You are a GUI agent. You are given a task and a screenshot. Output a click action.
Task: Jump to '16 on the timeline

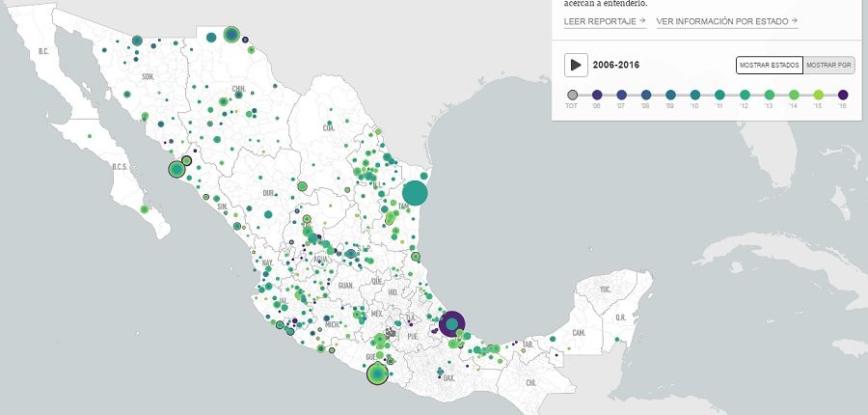pos(843,95)
